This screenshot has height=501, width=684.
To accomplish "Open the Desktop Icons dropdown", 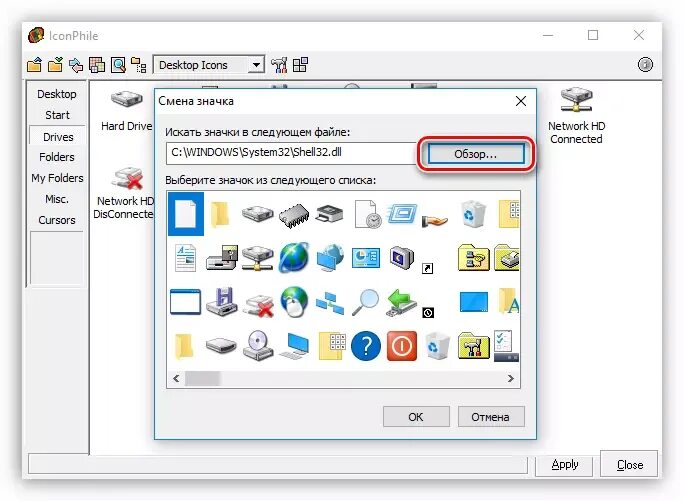I will (256, 65).
